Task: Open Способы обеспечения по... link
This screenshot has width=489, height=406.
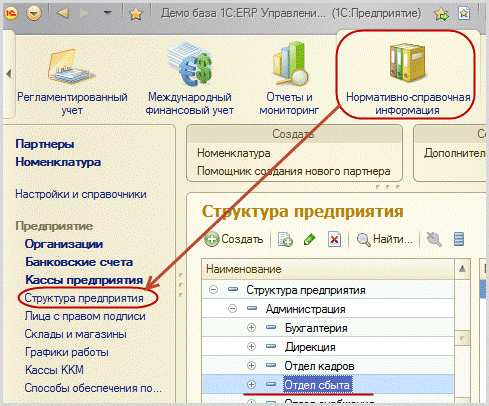Action: (x=93, y=388)
